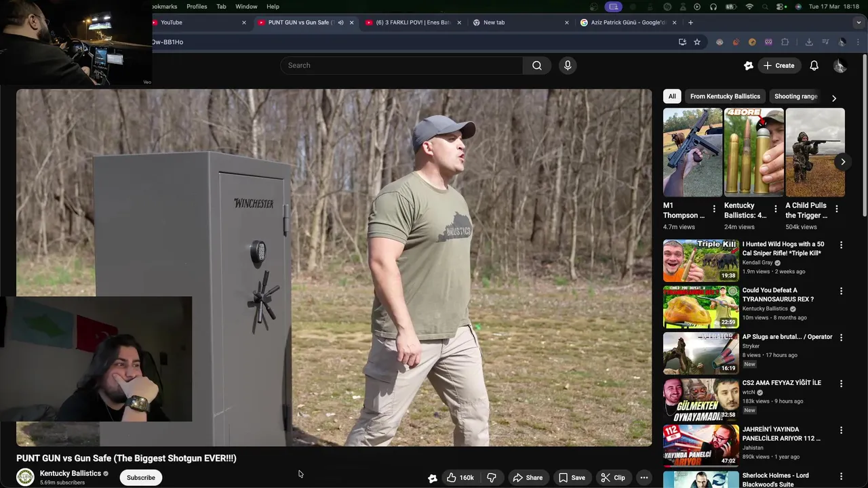Open the Siri icon in macOS menu bar
This screenshot has height=488, width=868.
[798, 6]
